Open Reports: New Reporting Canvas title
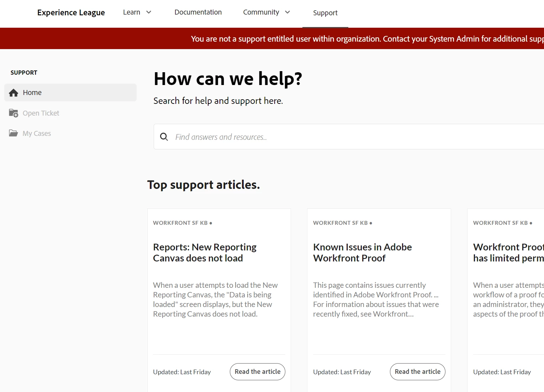Viewport: 544px width, 392px height. tap(205, 253)
